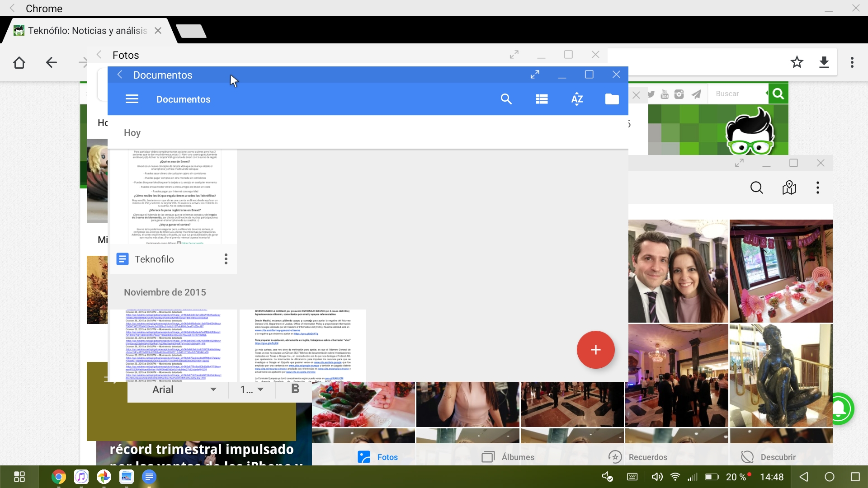Bookmark page with Chrome star icon

tap(797, 62)
